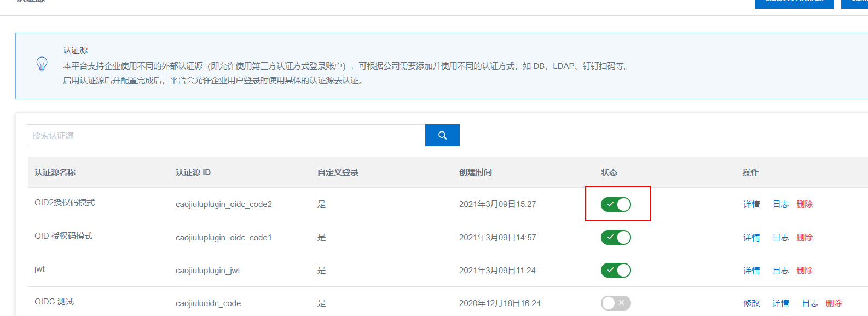Click the 创建时间 column header

pyautogui.click(x=476, y=173)
